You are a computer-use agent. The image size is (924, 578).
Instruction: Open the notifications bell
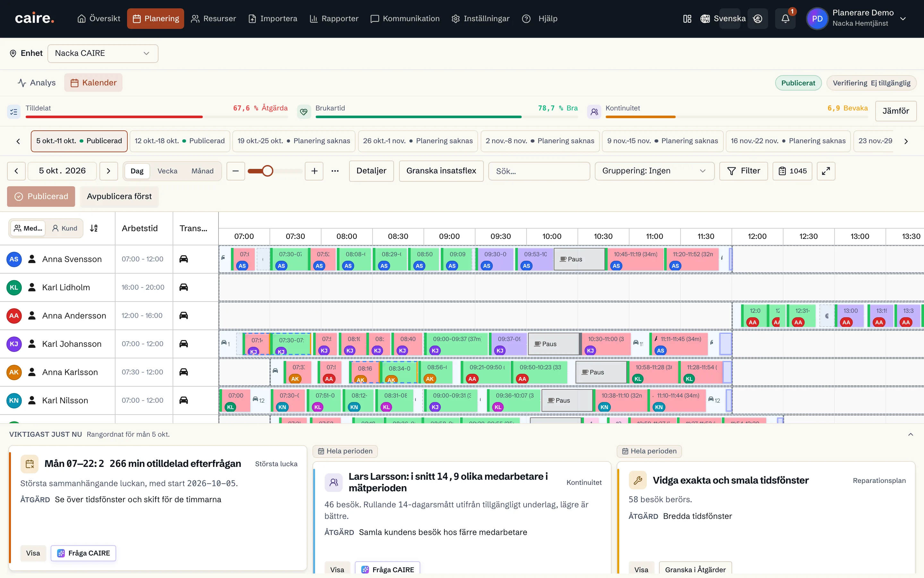click(785, 19)
